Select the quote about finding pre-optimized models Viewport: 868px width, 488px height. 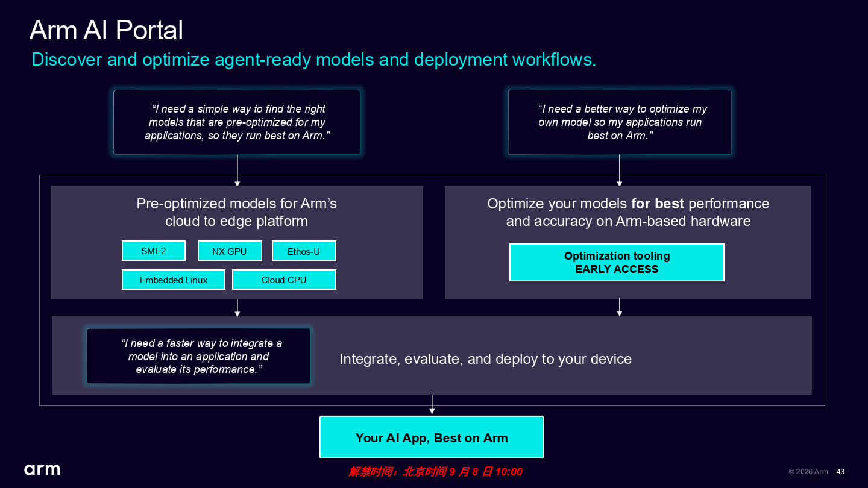[237, 122]
